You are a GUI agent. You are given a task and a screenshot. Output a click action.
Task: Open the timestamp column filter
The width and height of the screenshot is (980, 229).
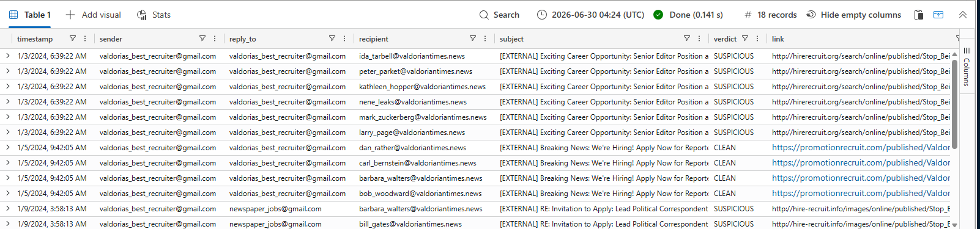(73, 38)
